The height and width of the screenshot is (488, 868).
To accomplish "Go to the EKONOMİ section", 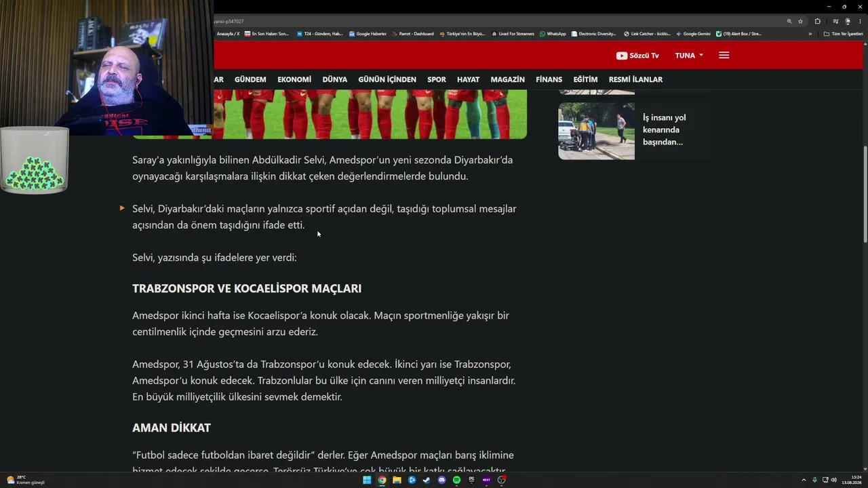I will click(x=294, y=79).
